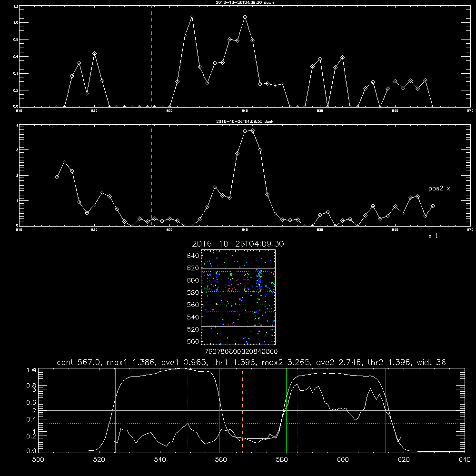
Task: Click the bottom plot x-axis label 540
Action: [x=160, y=460]
